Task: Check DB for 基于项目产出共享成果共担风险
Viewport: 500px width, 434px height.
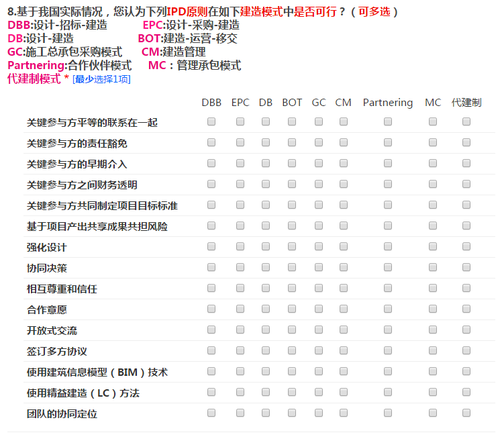Action: point(266,226)
